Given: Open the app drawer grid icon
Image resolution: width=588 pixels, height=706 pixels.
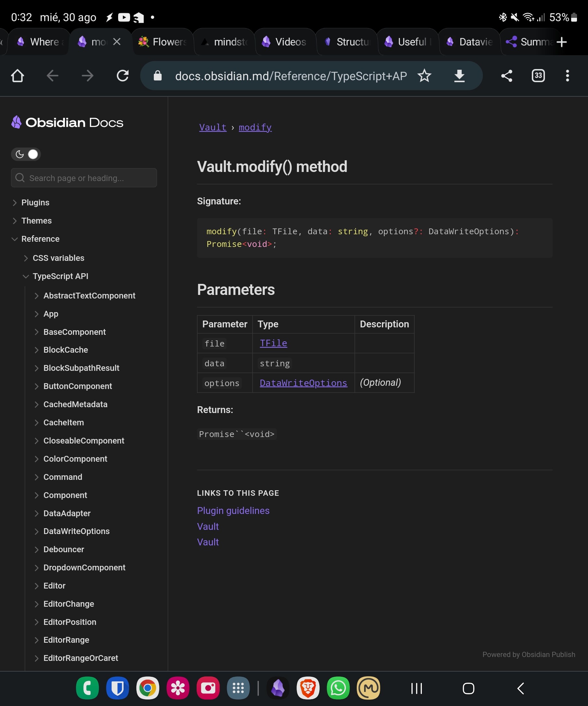Looking at the screenshot, I should [x=238, y=688].
